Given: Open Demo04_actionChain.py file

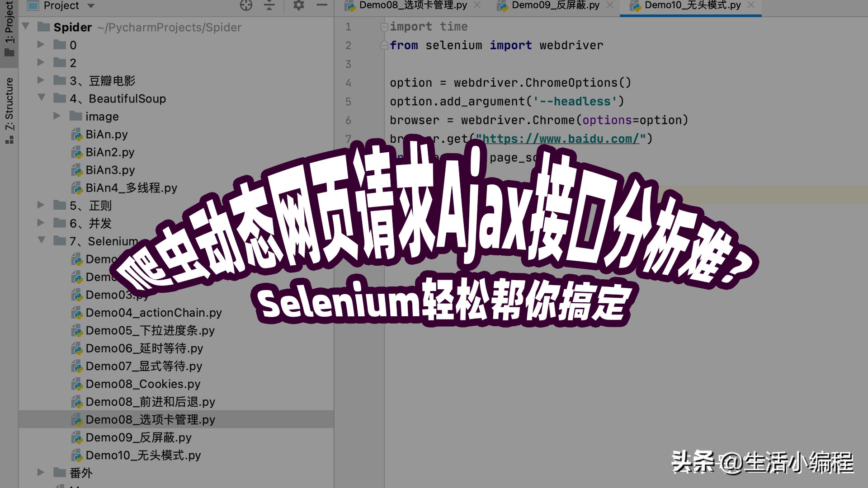Looking at the screenshot, I should [x=154, y=313].
